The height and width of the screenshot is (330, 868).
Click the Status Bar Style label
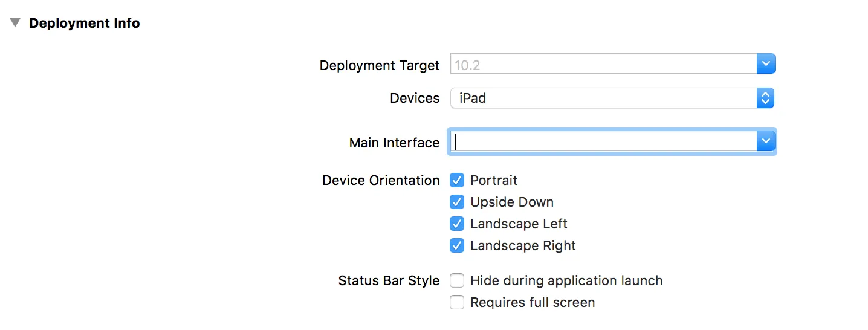tap(389, 280)
